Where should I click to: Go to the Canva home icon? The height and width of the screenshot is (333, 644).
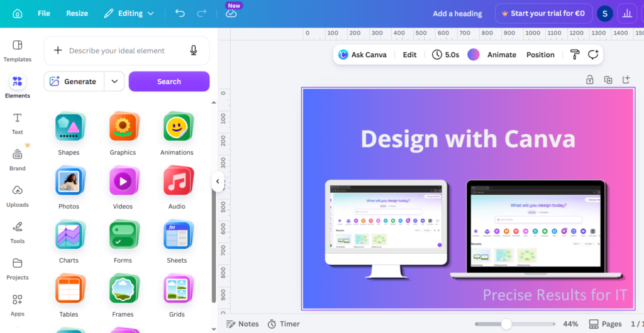17,14
